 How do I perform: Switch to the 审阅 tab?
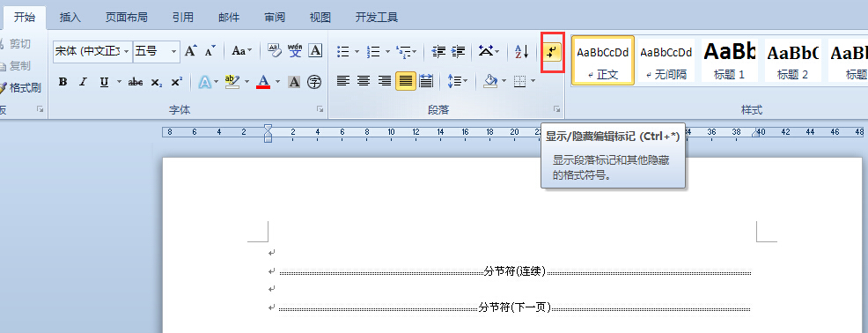pyautogui.click(x=275, y=17)
